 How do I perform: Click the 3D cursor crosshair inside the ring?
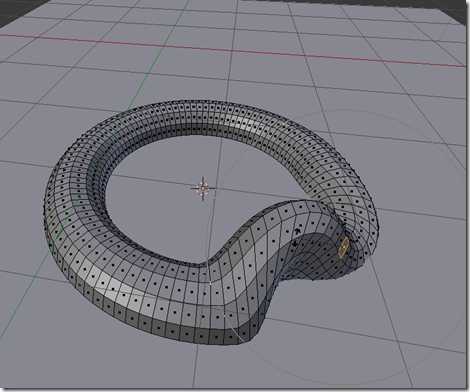click(x=203, y=188)
